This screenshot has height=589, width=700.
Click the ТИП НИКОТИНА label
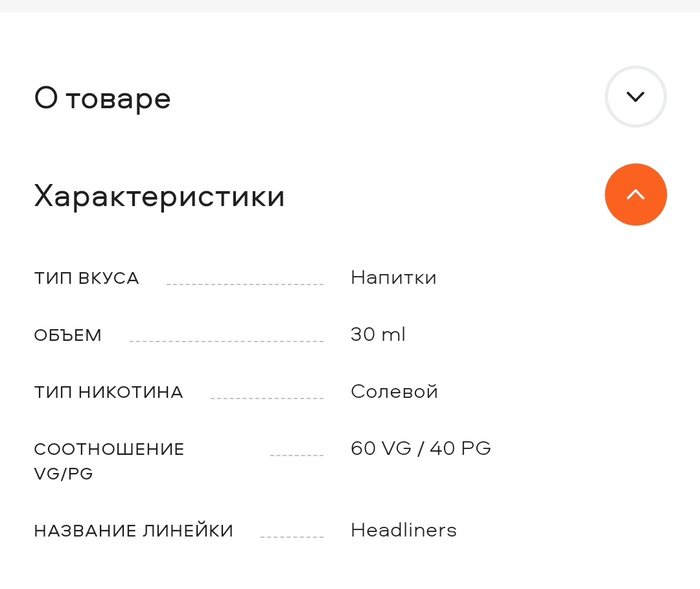click(108, 392)
